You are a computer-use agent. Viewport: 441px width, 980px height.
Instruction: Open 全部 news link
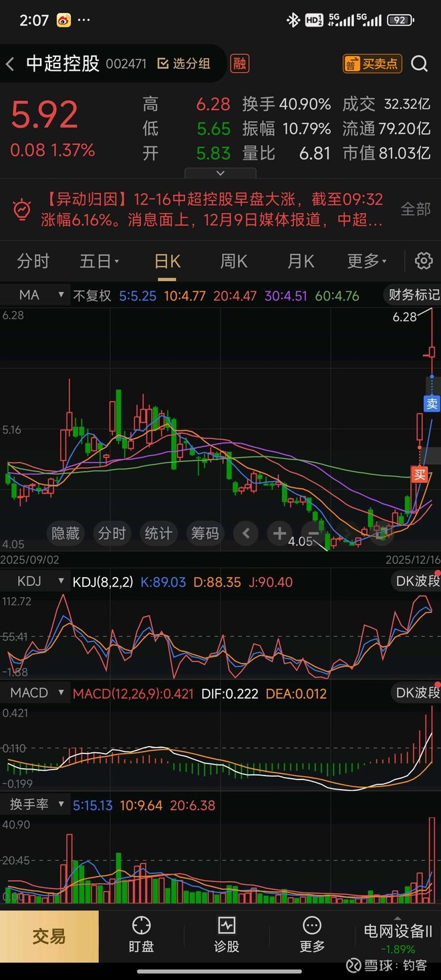(415, 209)
